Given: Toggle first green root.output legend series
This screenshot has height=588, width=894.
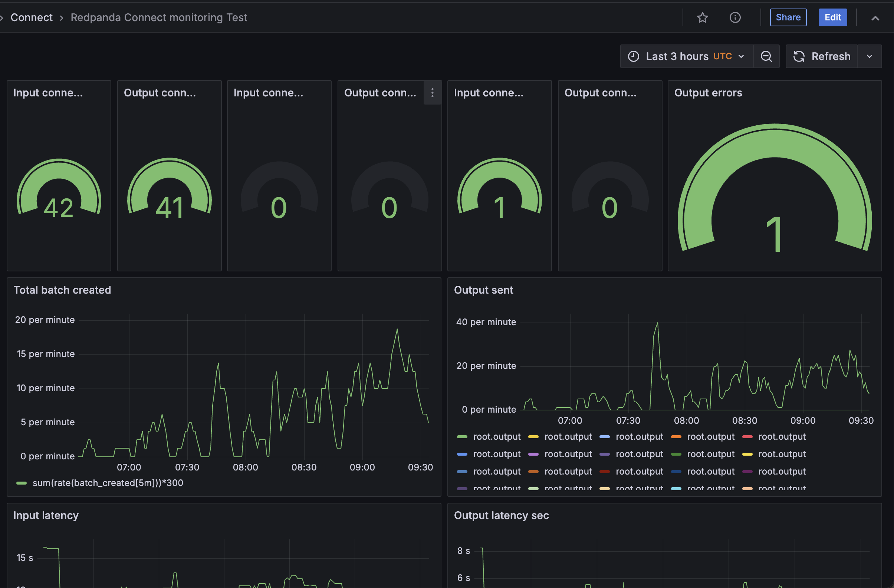Looking at the screenshot, I should (496, 437).
